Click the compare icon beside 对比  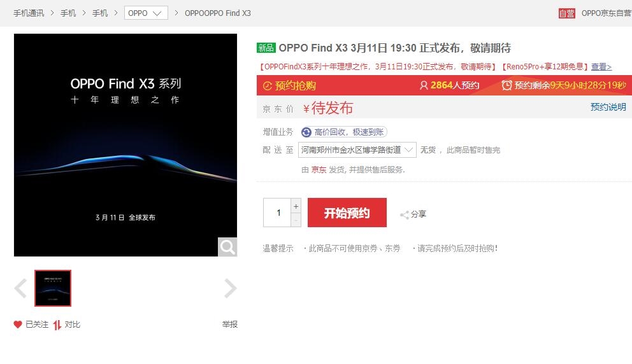click(x=57, y=325)
